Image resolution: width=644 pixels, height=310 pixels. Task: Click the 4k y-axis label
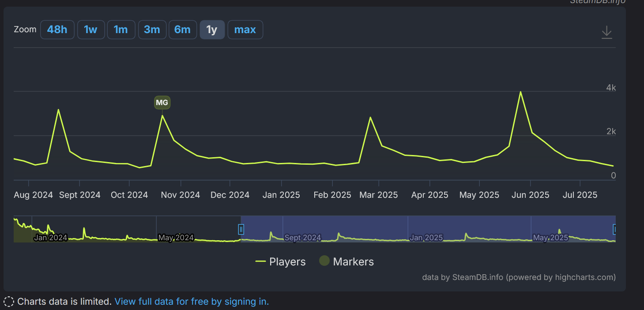[611, 87]
